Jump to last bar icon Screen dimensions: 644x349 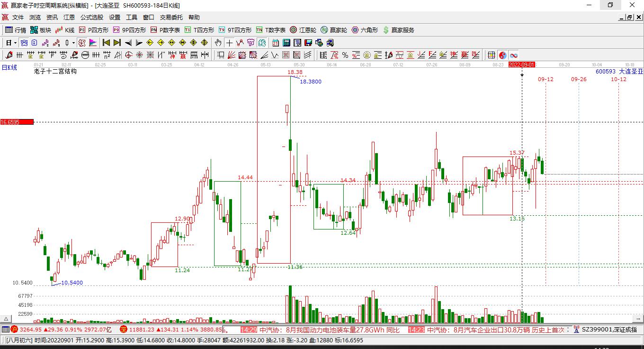pos(117,43)
